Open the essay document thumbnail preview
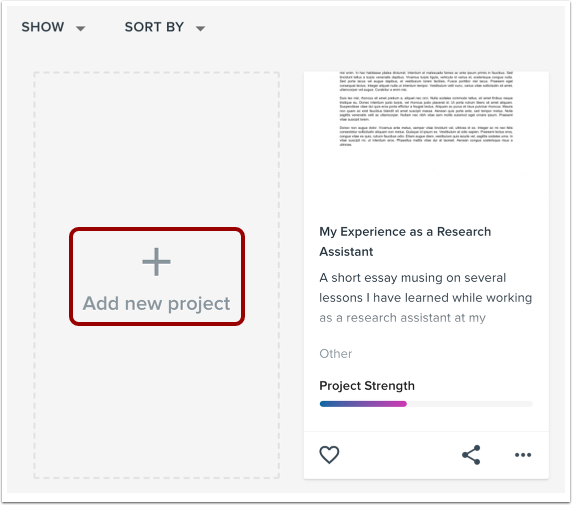Viewport: 572px width, 505px height. [426, 140]
